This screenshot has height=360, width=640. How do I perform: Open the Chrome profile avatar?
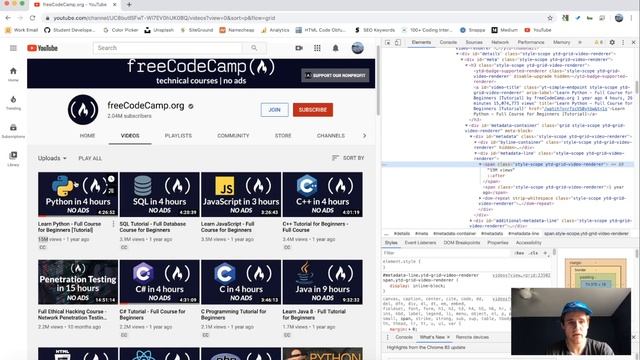pyautogui.click(x=619, y=18)
